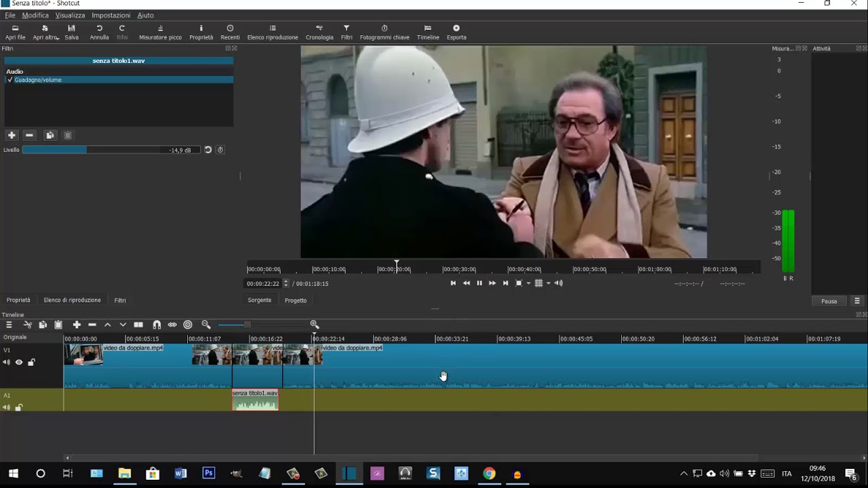Open the Impostazioni menu
868x488 pixels.
pyautogui.click(x=111, y=15)
